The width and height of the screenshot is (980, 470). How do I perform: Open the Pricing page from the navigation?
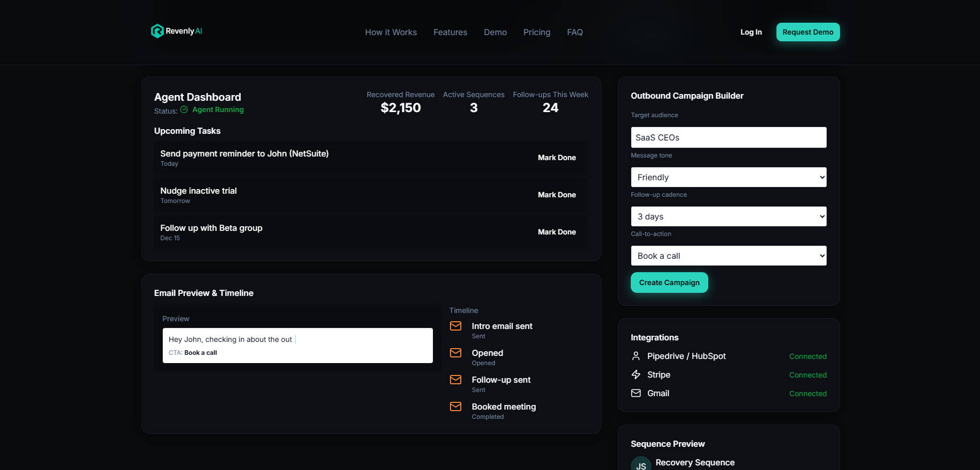(537, 32)
